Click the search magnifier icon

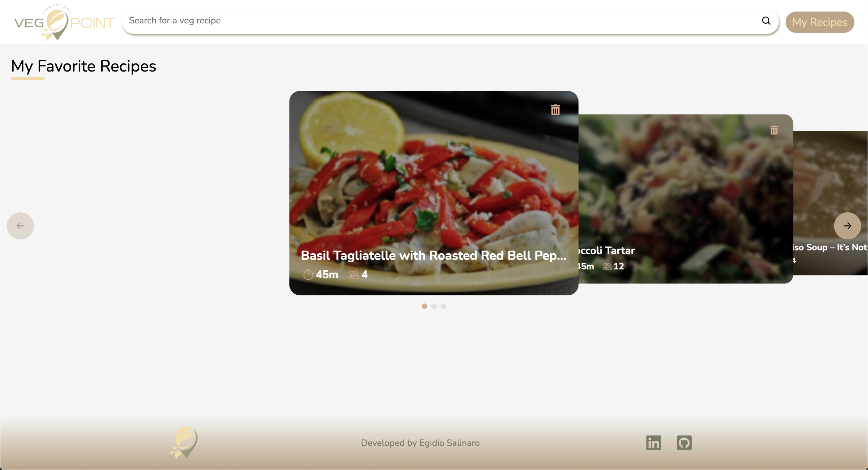(766, 21)
